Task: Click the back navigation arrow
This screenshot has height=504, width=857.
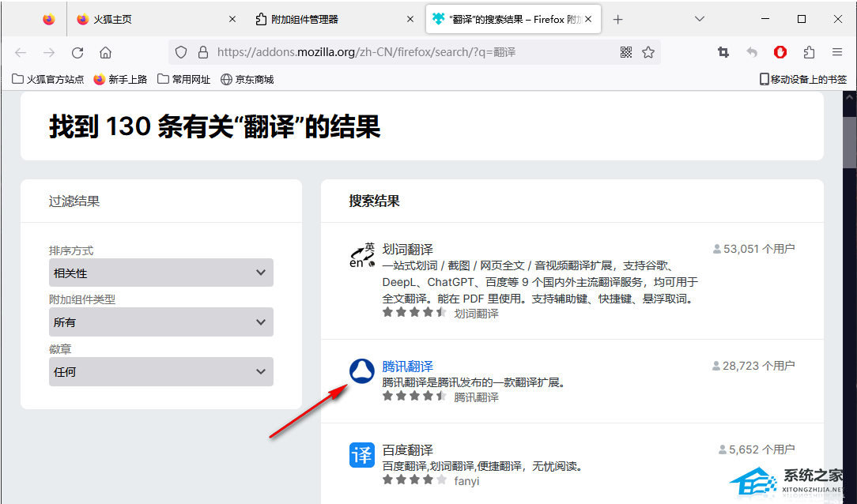Action: point(21,52)
